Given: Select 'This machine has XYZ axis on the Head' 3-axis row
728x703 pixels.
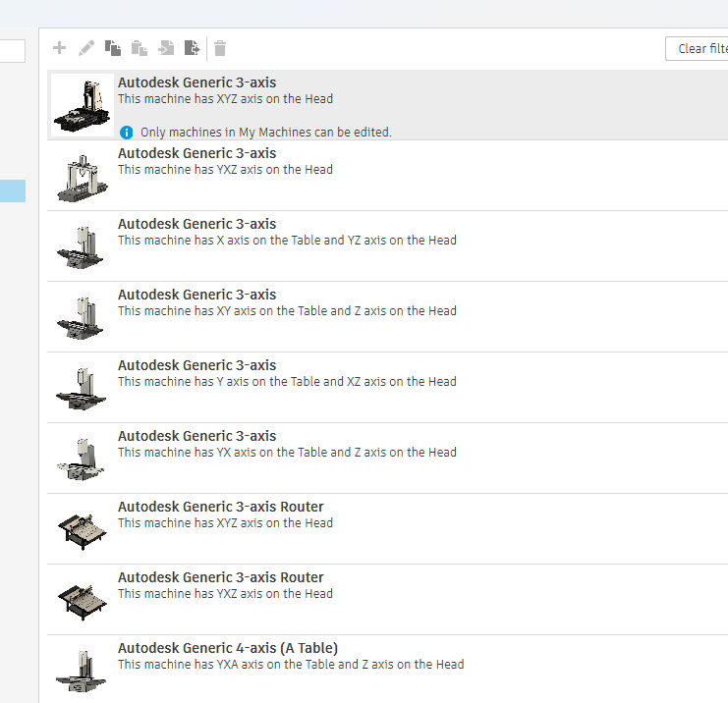Looking at the screenshot, I should pos(388,105).
